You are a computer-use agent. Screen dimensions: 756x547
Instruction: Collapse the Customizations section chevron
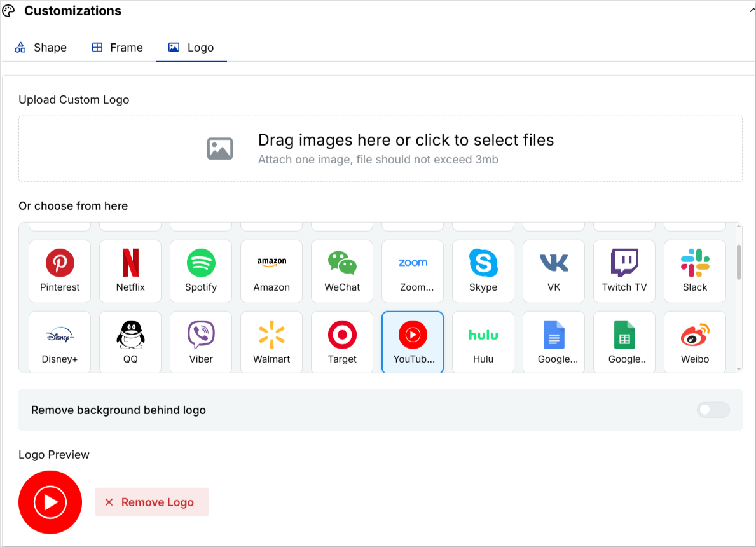(752, 11)
